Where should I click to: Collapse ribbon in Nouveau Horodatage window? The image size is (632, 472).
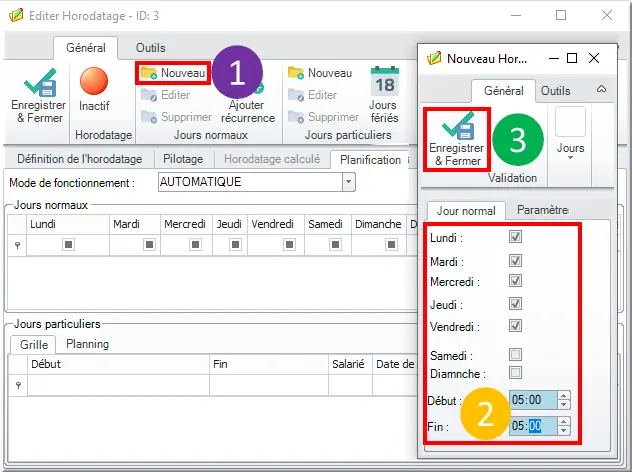[x=601, y=89]
